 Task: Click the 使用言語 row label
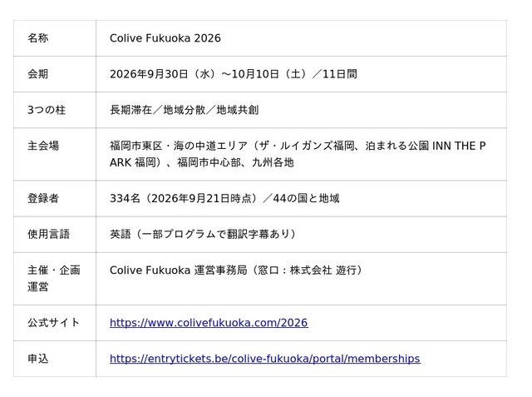(48, 235)
